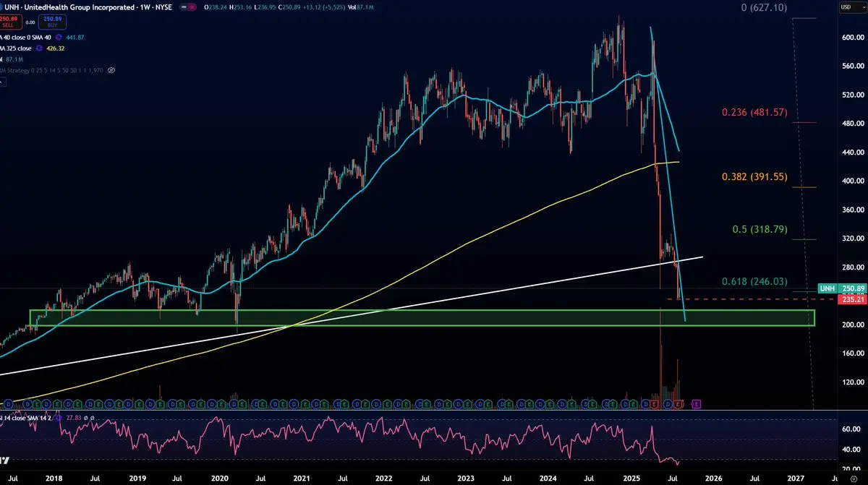Click the 2026 label on time axis
The width and height of the screenshot is (868, 485).
pyautogui.click(x=712, y=478)
